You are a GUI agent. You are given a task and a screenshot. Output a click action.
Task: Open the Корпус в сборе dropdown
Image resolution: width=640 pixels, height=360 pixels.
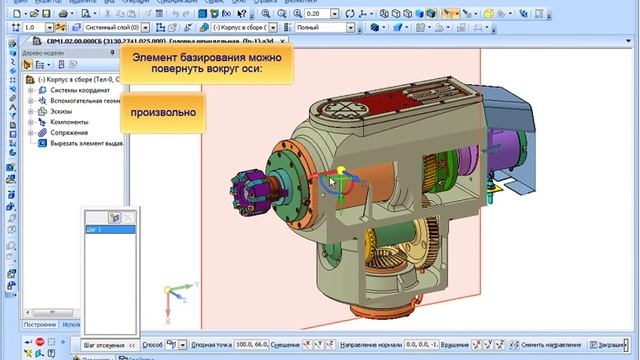pos(273,27)
